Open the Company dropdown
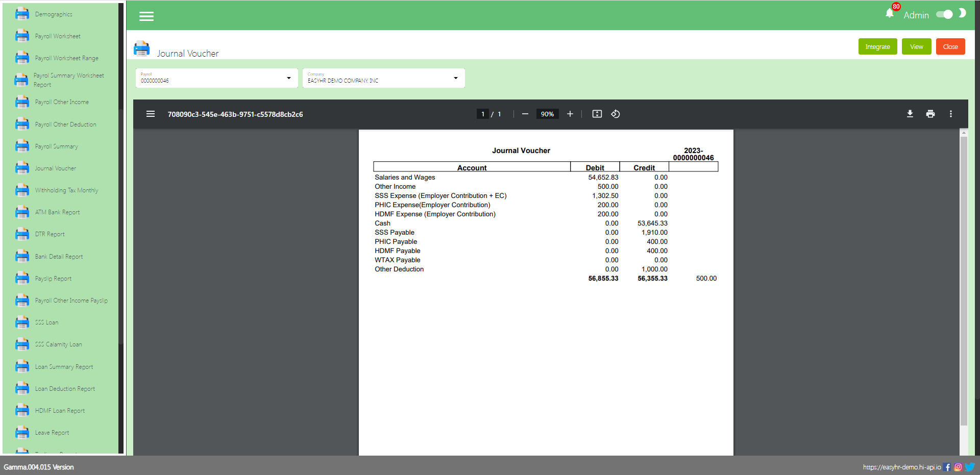The height and width of the screenshot is (475, 980). tap(383, 78)
